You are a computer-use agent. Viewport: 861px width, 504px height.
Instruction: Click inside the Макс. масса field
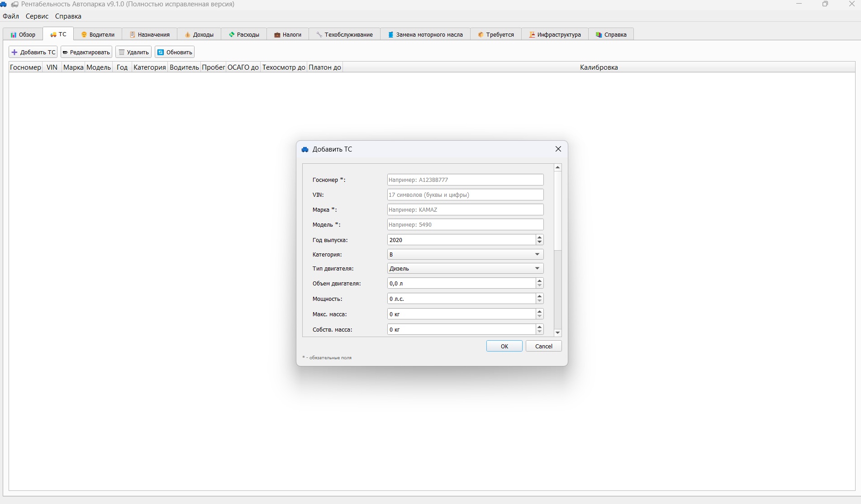tap(461, 314)
